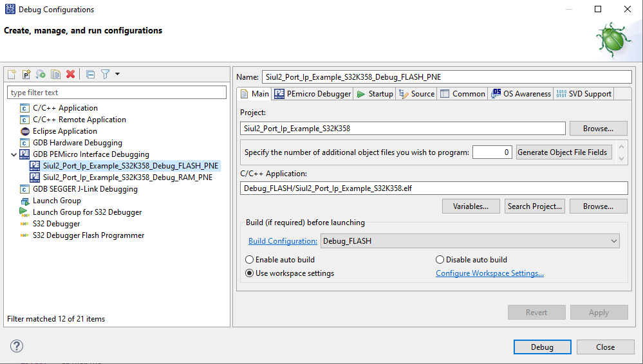Switch to the PEmicro Debugger tab

(x=313, y=94)
